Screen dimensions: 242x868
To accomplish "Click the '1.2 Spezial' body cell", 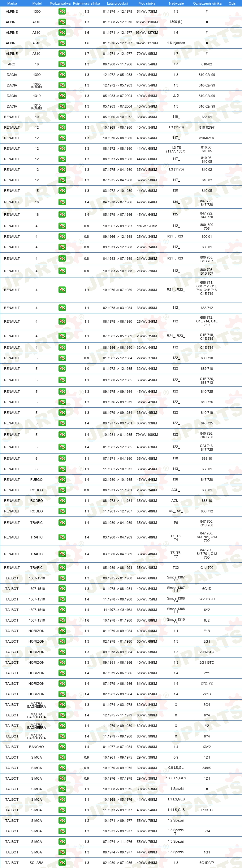I will click(x=176, y=821).
